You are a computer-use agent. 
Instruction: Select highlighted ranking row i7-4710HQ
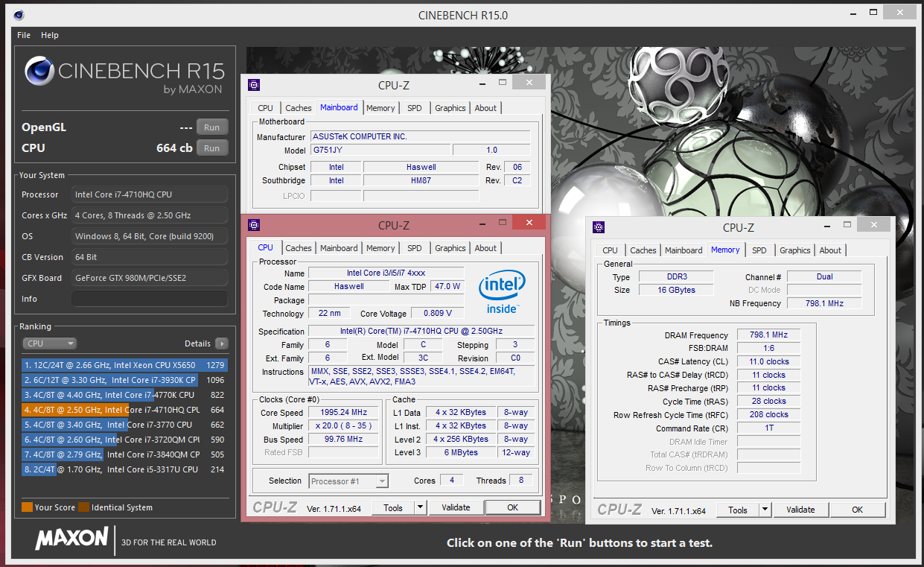tap(124, 410)
